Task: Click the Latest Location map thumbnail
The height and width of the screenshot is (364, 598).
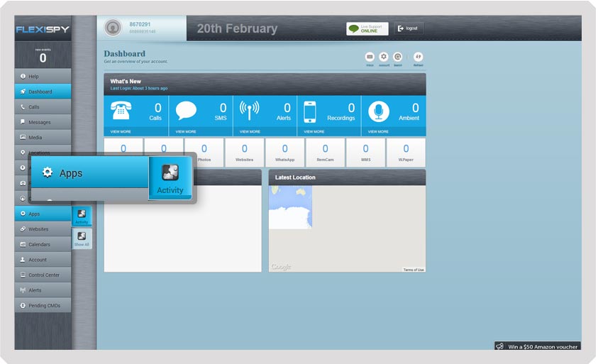Action: tap(290, 207)
